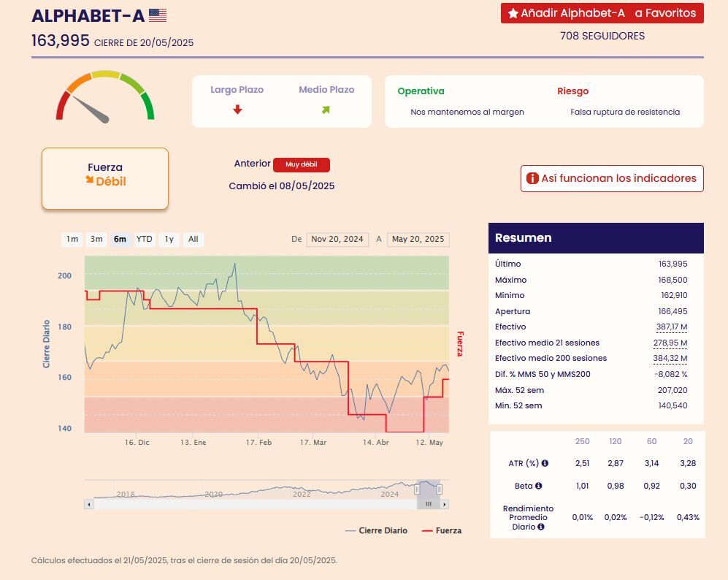
Task: Click the Muy débil previous strength badge
Action: (x=302, y=164)
